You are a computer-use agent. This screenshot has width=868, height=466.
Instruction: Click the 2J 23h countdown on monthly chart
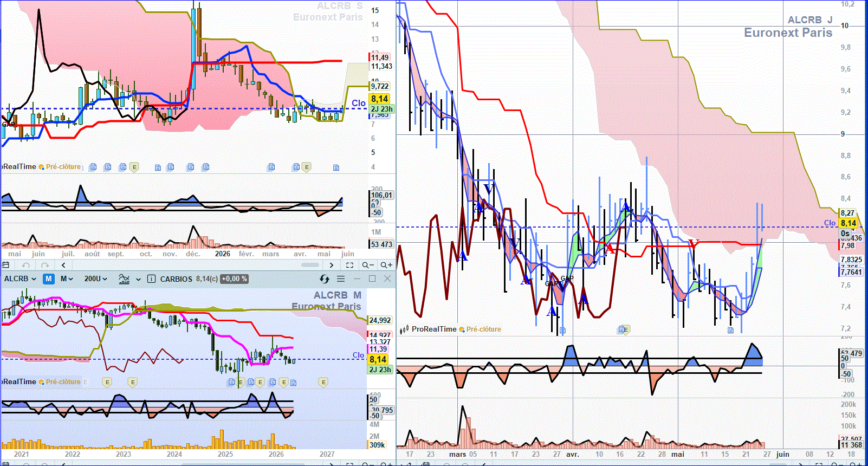(380, 370)
